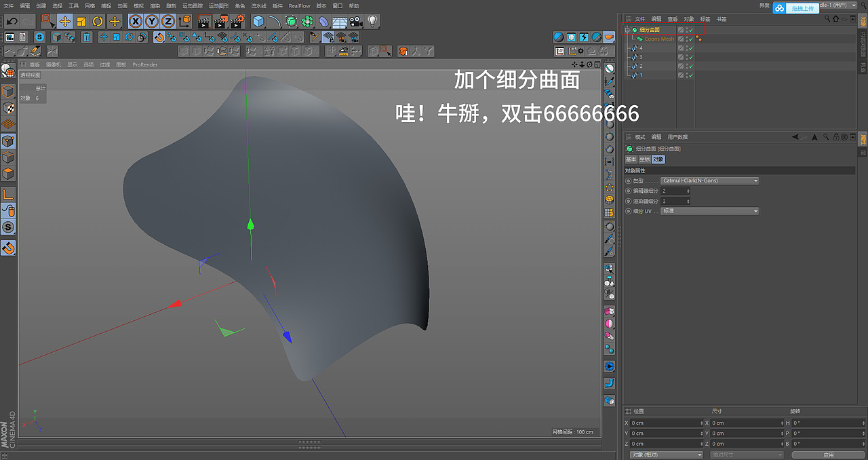The image size is (868, 460).
Task: Select the snapping magnet icon in left sidebar
Action: (8, 248)
